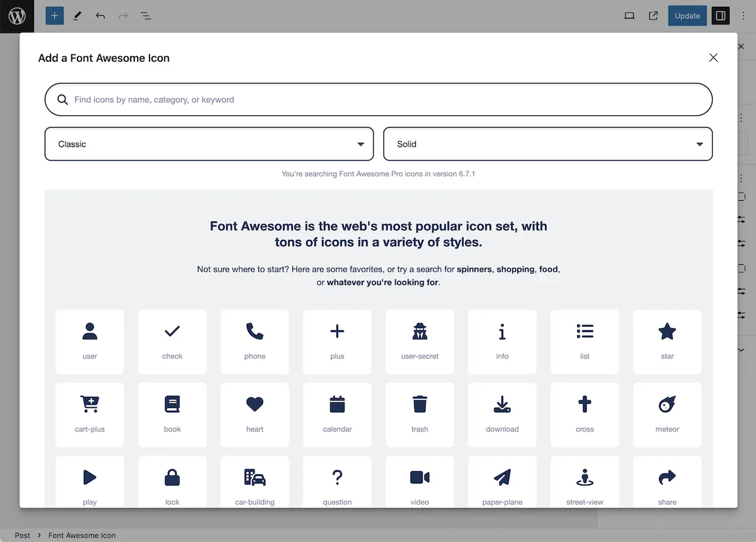
Task: Click the Update button
Action: click(687, 16)
